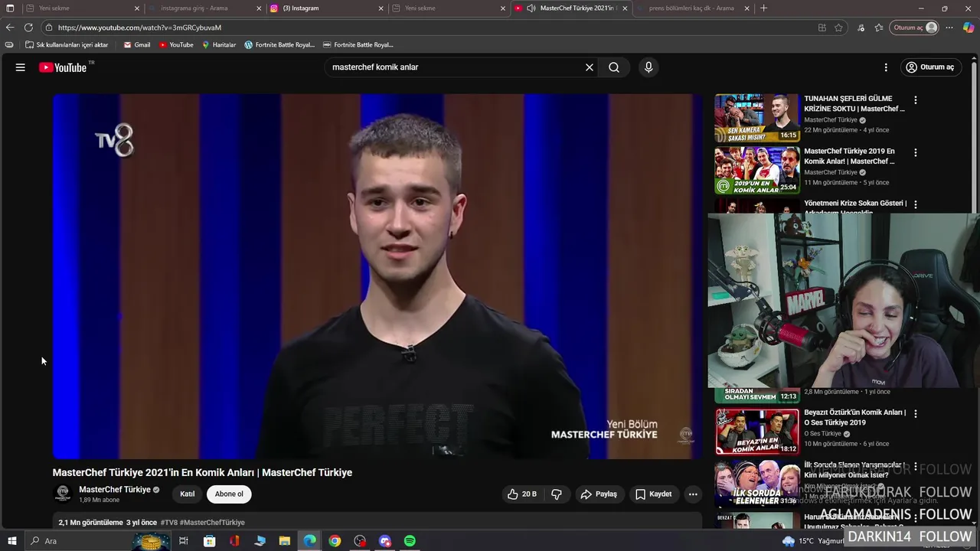This screenshot has width=980, height=551.
Task: Open the Edge Settings and more menu
Action: click(x=949, y=28)
